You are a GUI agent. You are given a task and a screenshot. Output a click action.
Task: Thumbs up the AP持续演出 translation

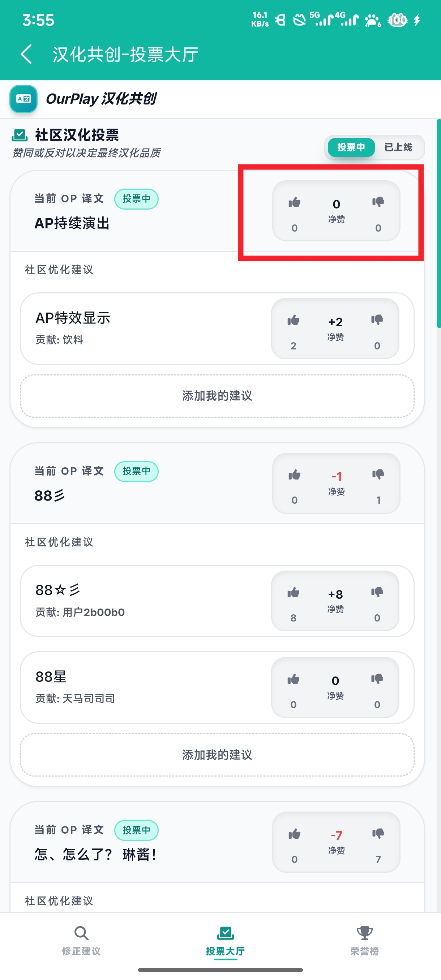pos(294,203)
